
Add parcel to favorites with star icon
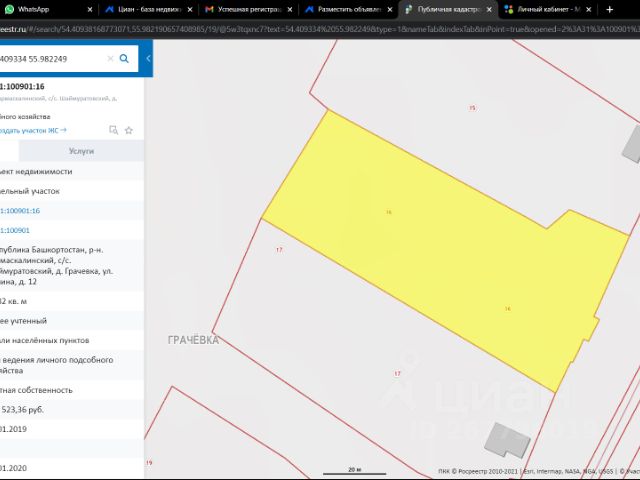(x=129, y=130)
